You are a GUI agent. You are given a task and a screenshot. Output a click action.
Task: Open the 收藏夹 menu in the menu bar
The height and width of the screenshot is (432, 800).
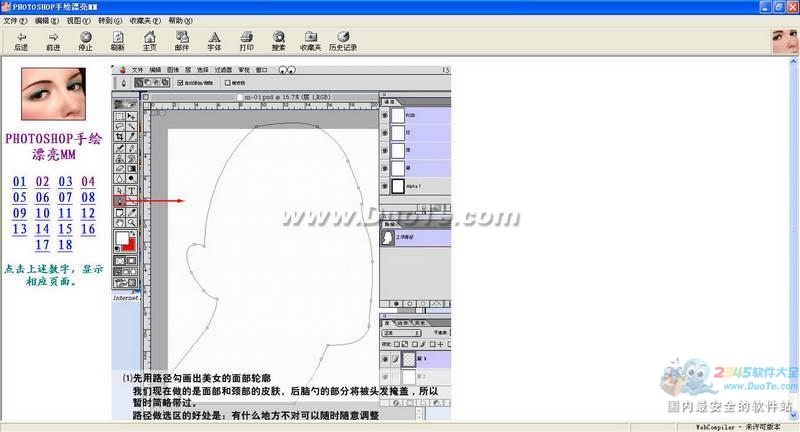tap(145, 21)
